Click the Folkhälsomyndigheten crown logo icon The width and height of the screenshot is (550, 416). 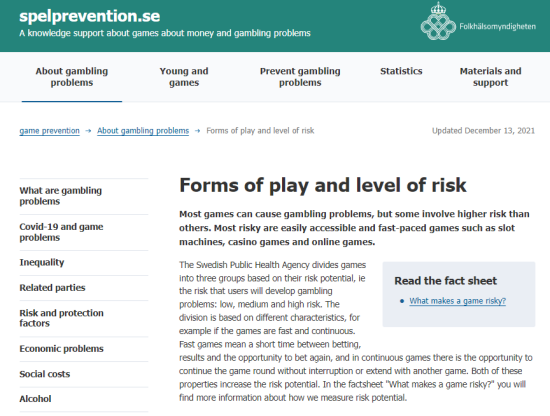tap(438, 21)
